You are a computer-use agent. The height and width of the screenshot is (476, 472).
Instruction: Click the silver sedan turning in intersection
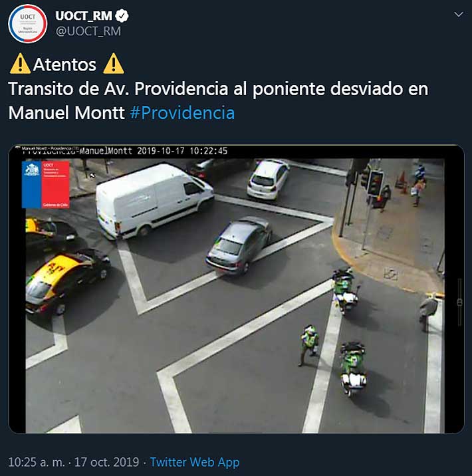(x=239, y=245)
